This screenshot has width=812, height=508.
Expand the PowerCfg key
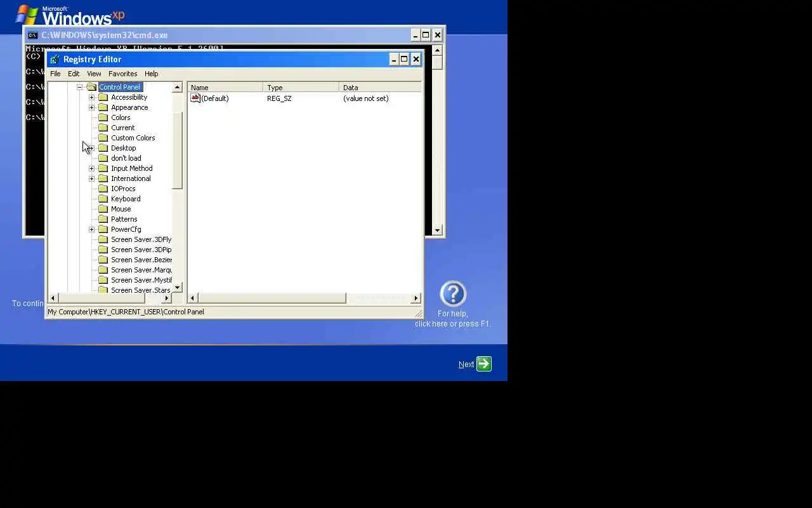tap(91, 229)
